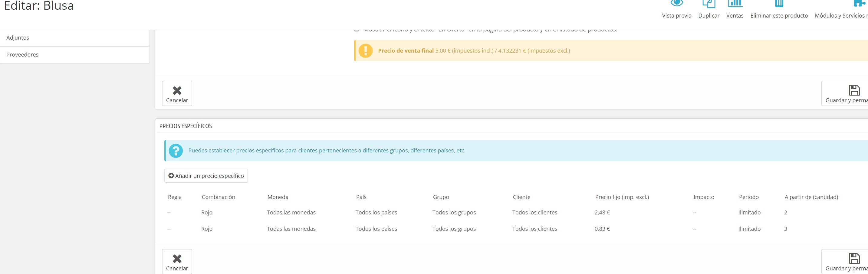Click Cancelar below the final price notice
The image size is (868, 274).
click(177, 93)
